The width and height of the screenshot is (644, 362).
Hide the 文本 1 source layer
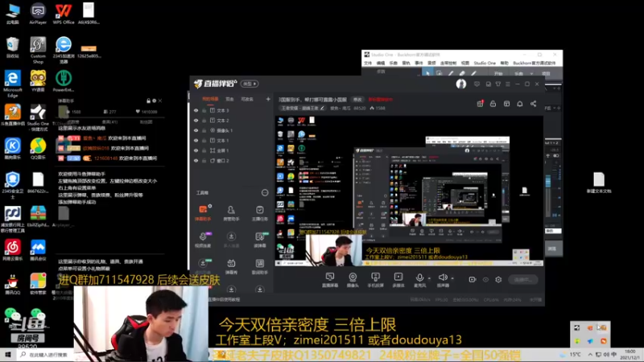pyautogui.click(x=196, y=140)
